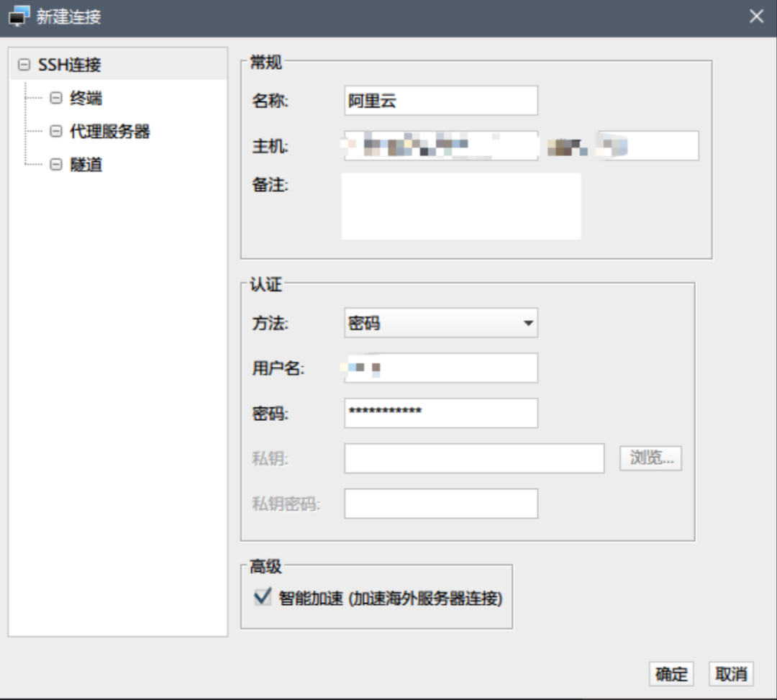Image resolution: width=777 pixels, height=700 pixels.
Task: Click the 取消 cancel button
Action: pyautogui.click(x=731, y=673)
